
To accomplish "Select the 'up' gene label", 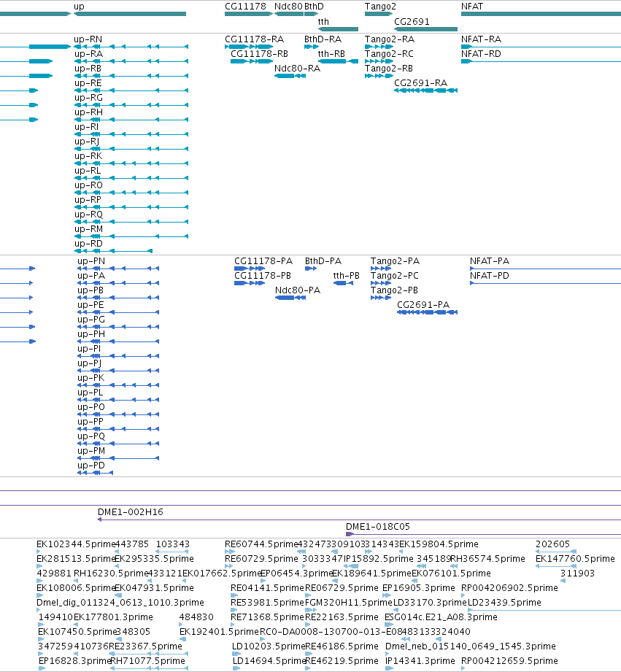I will (x=79, y=7).
